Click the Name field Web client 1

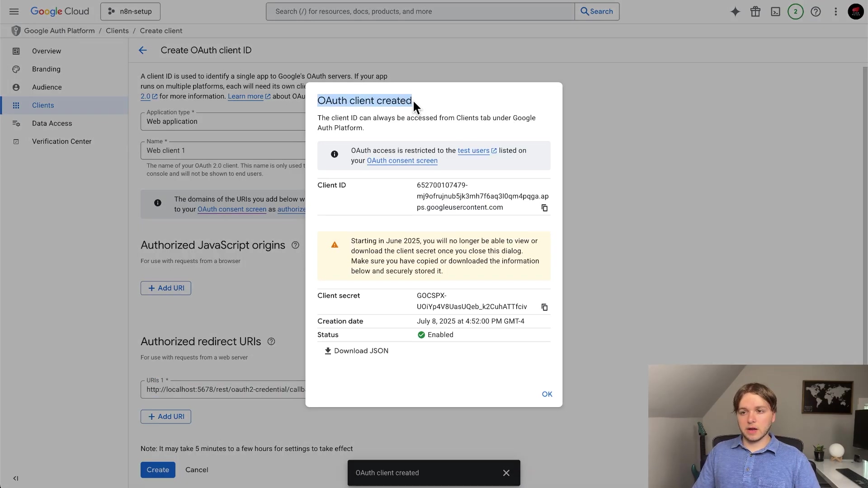(223, 150)
